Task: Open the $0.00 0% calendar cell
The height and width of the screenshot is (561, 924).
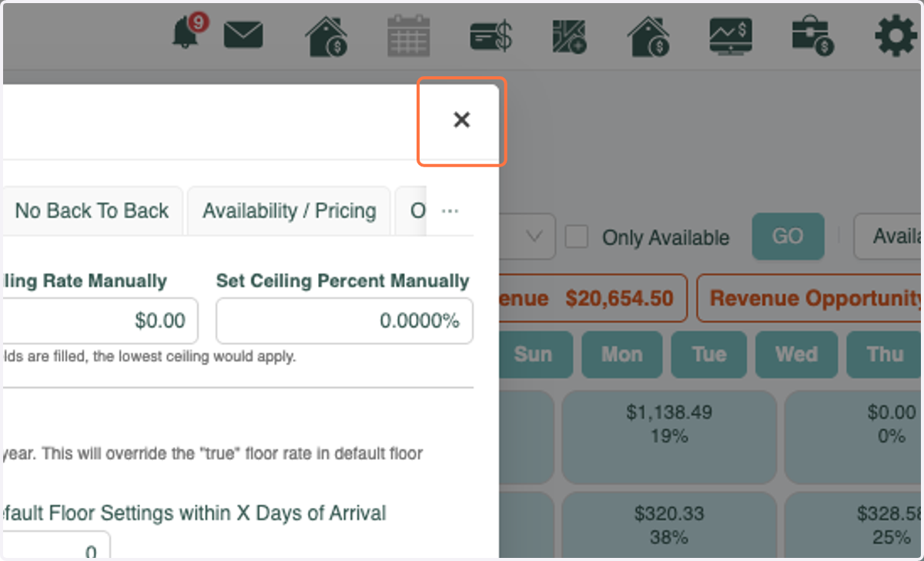Action: (854, 437)
